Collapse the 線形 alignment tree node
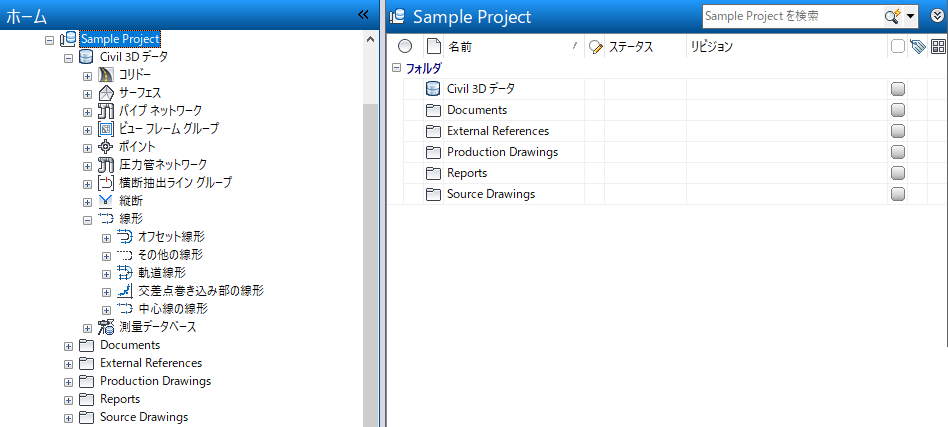The image size is (948, 427). click(x=88, y=219)
